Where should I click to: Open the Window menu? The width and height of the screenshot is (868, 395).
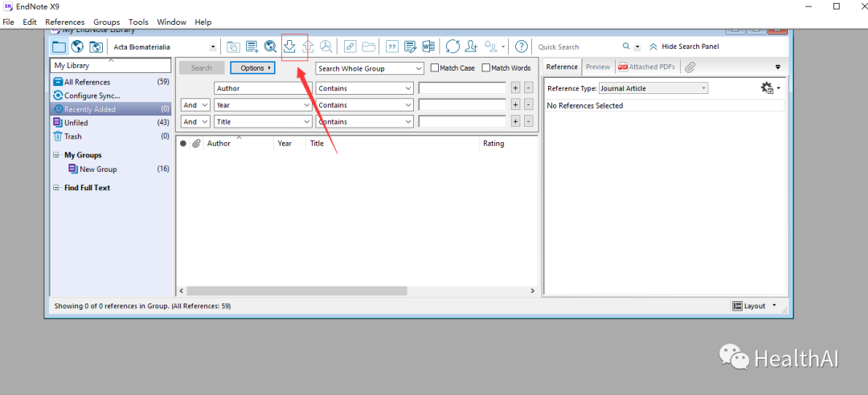pos(172,22)
